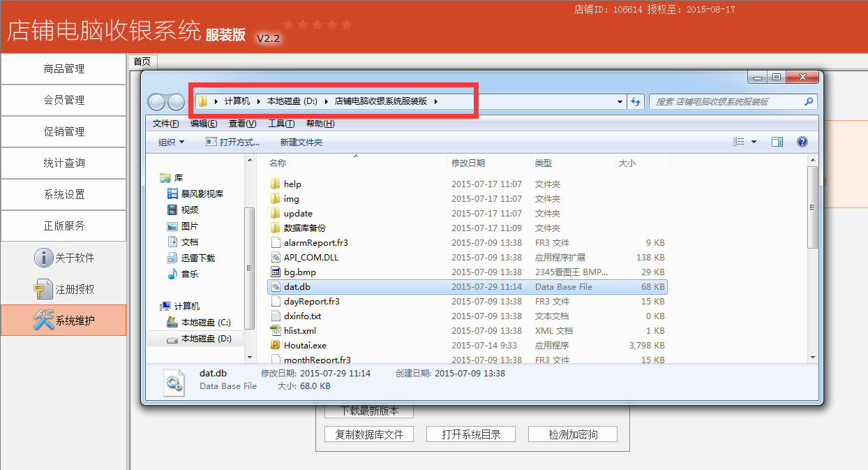
Task: Click the change view icon
Action: (740, 142)
